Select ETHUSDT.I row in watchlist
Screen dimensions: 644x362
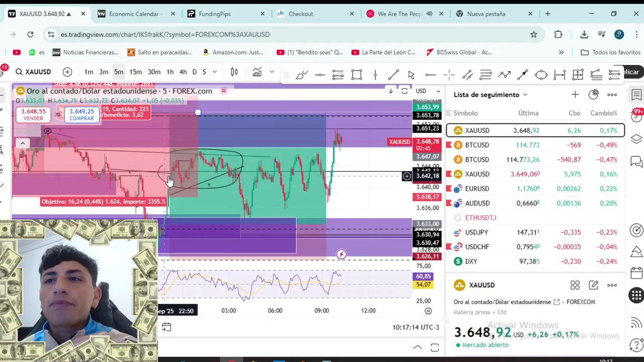tap(535, 218)
